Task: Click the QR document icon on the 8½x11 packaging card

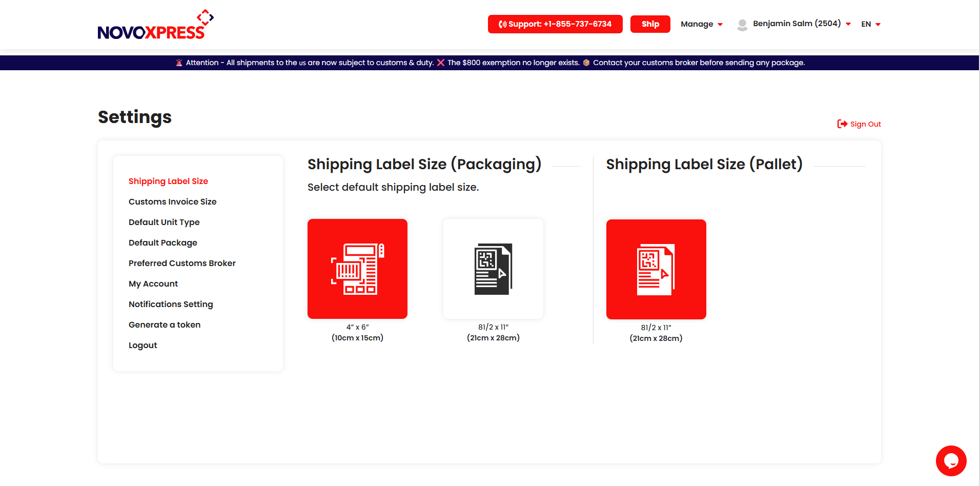Action: coord(493,268)
